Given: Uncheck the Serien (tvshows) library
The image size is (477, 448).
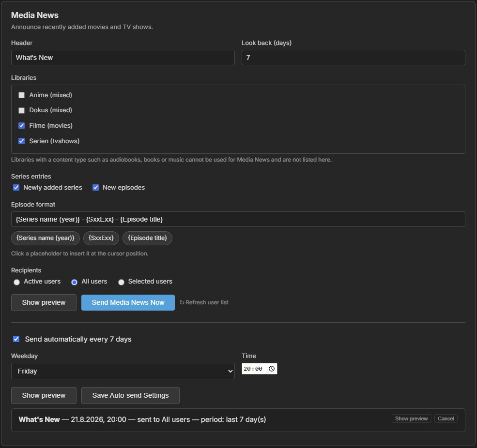Looking at the screenshot, I should 22,141.
